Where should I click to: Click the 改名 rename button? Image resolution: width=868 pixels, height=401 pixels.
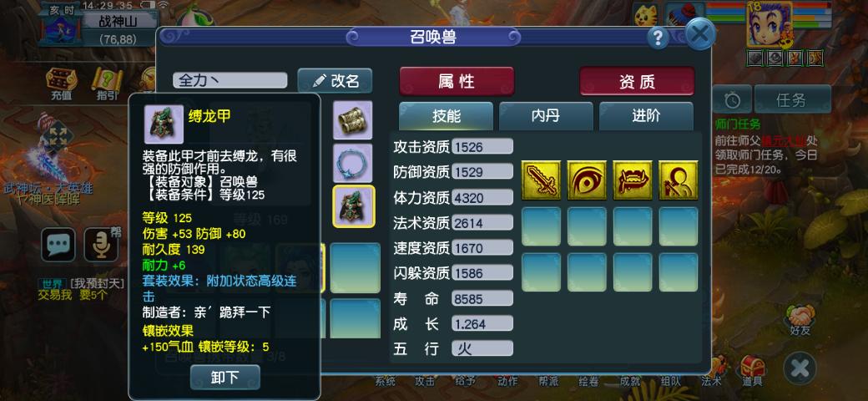[335, 81]
